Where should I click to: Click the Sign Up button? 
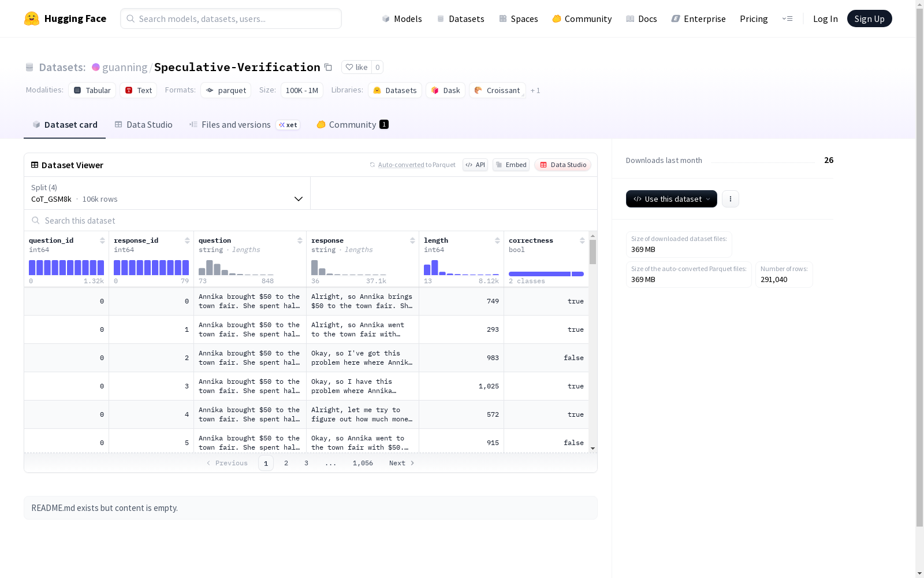869,18
